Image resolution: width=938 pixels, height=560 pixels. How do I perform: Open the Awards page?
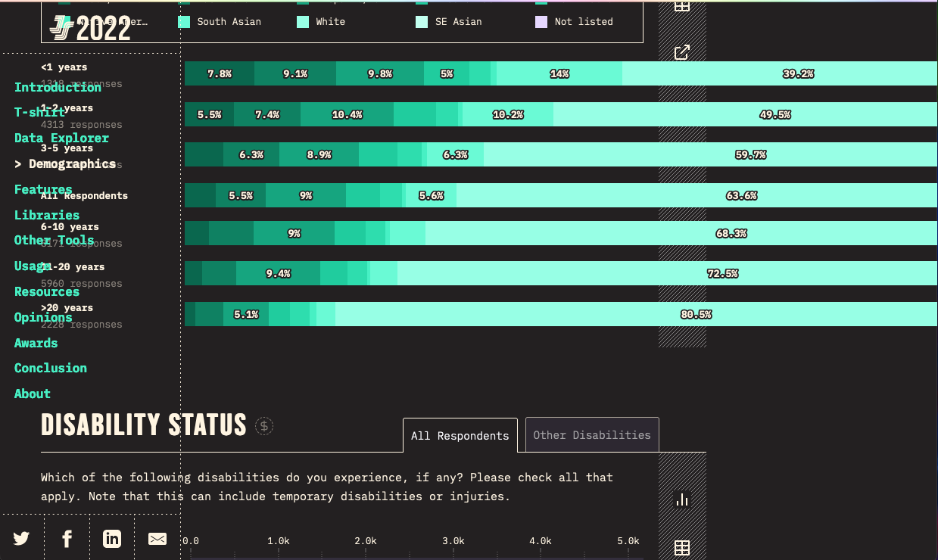[36, 343]
